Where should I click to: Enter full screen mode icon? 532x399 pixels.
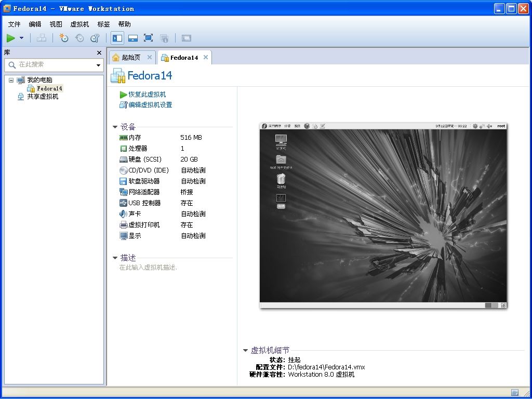point(148,38)
